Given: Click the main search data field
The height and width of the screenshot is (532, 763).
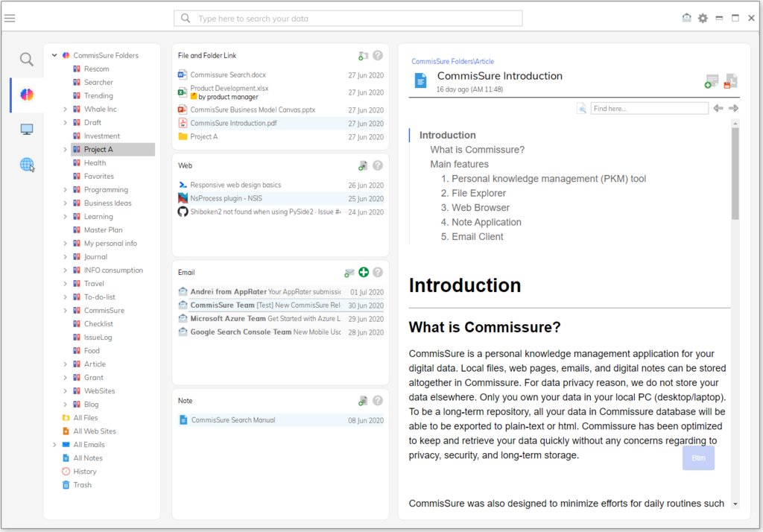Looking at the screenshot, I should coord(348,19).
